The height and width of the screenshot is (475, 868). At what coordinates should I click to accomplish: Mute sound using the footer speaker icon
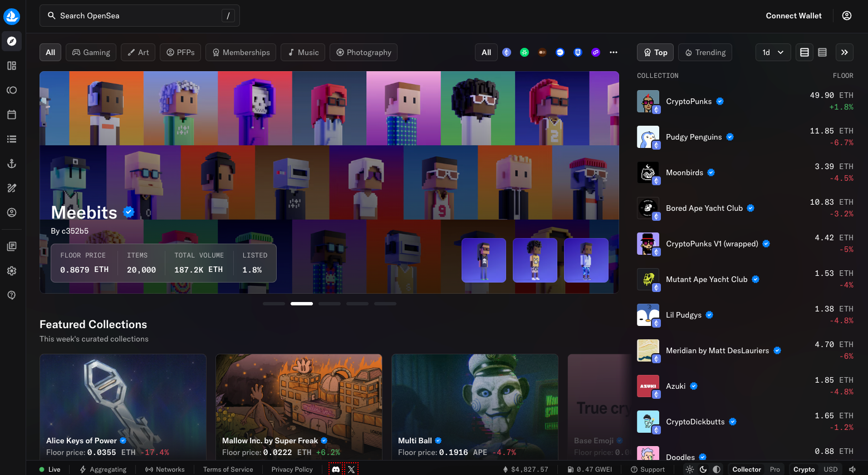(x=852, y=469)
